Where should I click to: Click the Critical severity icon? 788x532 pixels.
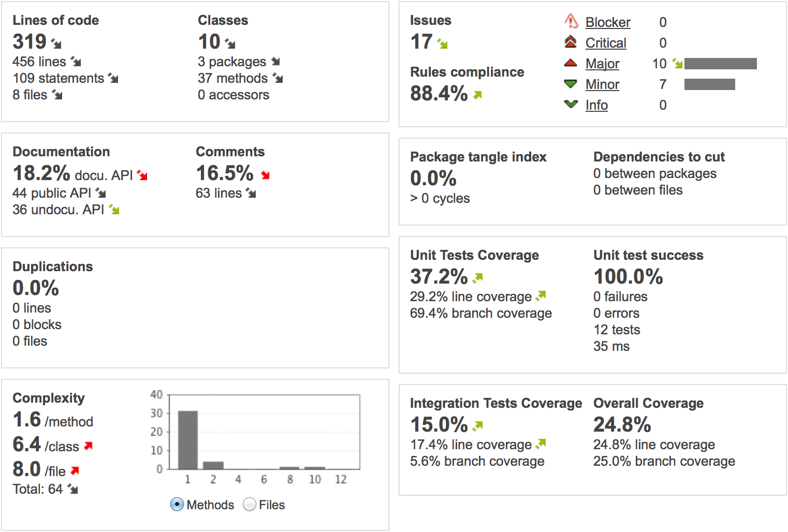(571, 42)
